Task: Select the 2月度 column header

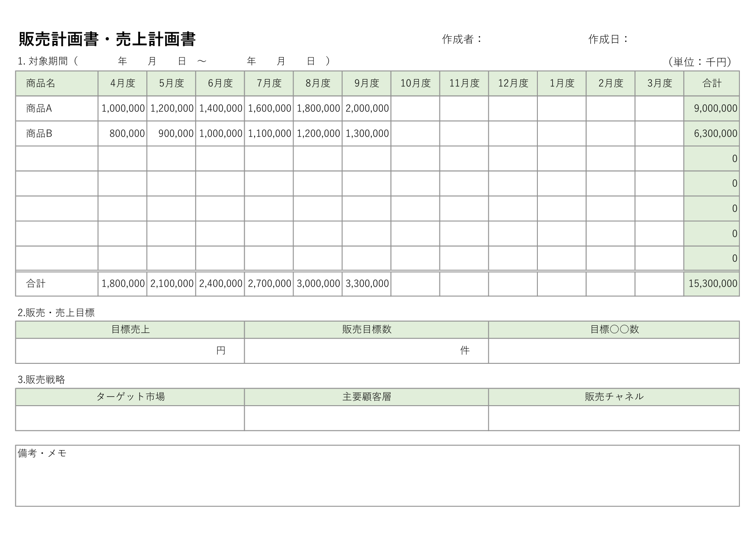Action: tap(611, 84)
